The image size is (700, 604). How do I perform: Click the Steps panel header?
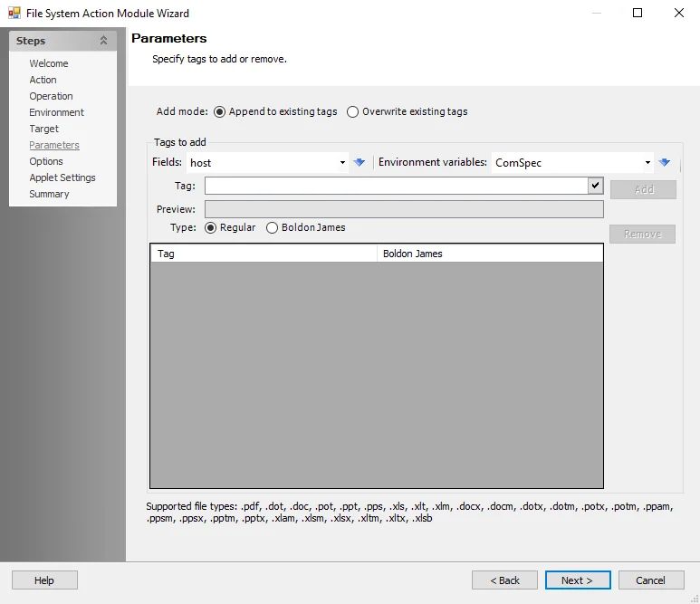(x=63, y=41)
